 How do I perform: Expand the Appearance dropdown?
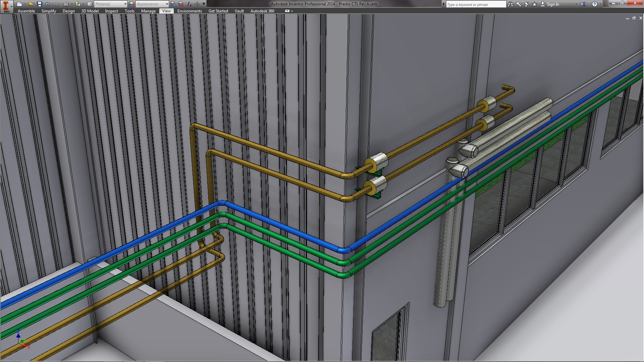(x=167, y=4)
